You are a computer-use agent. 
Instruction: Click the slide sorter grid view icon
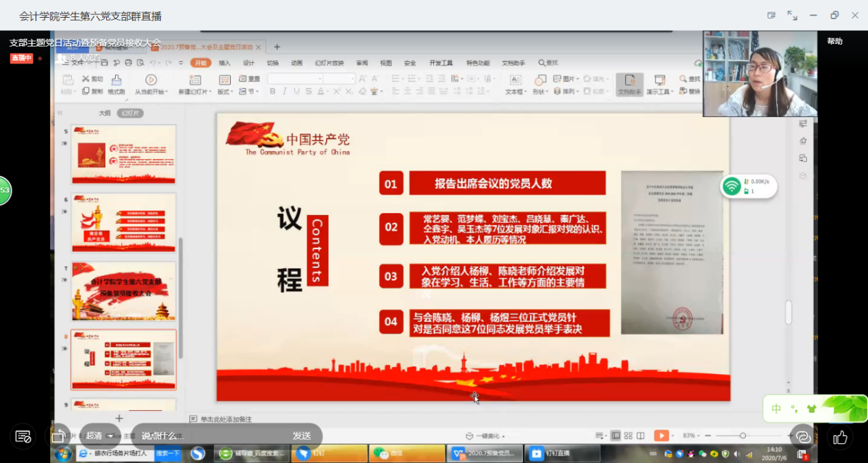point(628,436)
